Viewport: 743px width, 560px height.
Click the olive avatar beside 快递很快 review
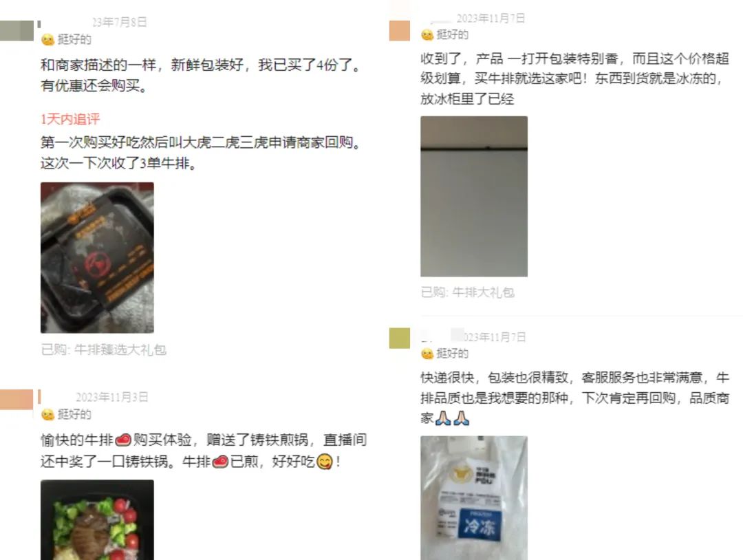(400, 338)
